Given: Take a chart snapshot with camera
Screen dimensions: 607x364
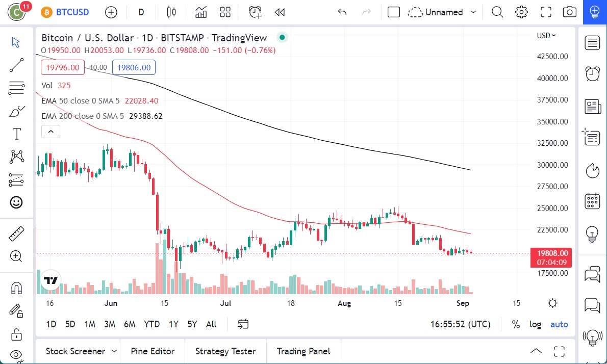Looking at the screenshot, I should 570,12.
